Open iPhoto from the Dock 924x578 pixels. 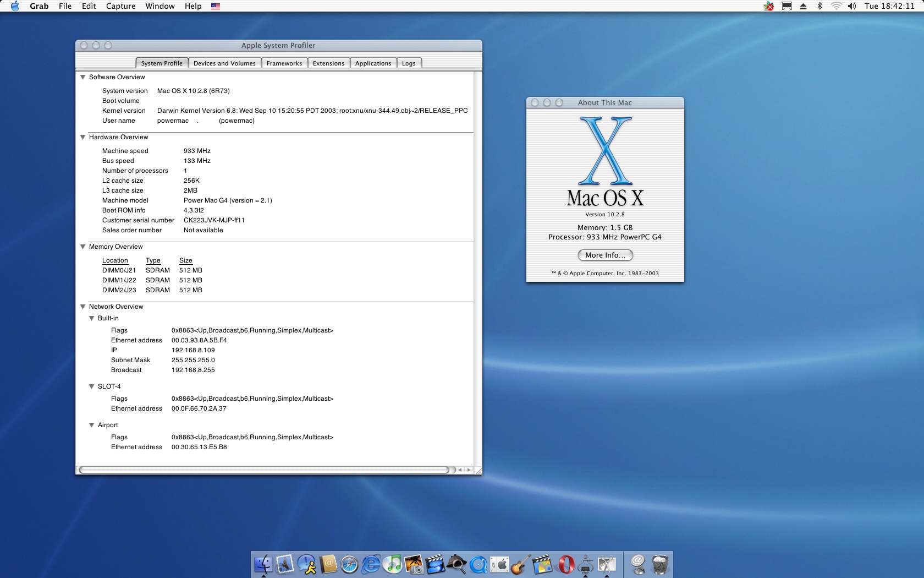coord(414,564)
